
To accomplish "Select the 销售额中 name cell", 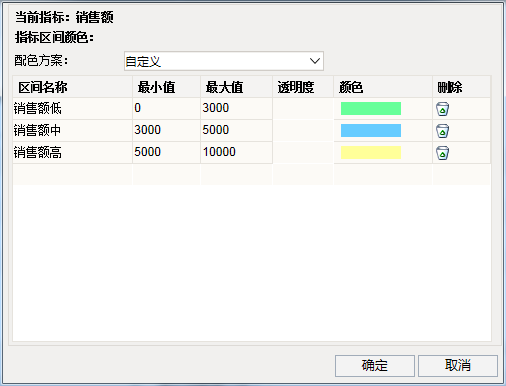I will click(x=72, y=131).
